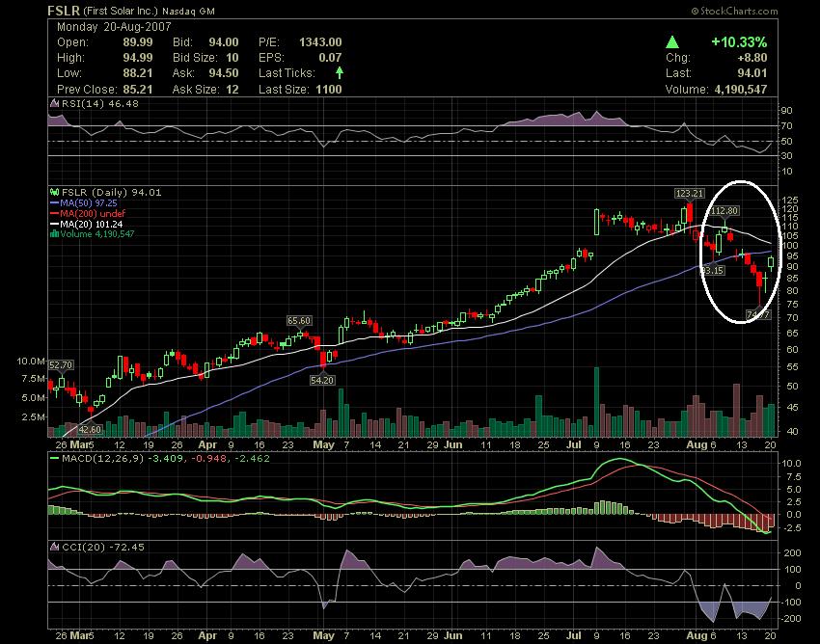
Task: Click the CCI(20) -72.45 indicator label
Action: click(103, 547)
